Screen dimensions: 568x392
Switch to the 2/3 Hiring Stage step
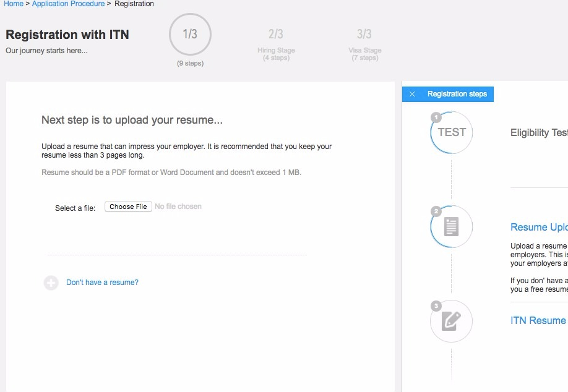(276, 35)
